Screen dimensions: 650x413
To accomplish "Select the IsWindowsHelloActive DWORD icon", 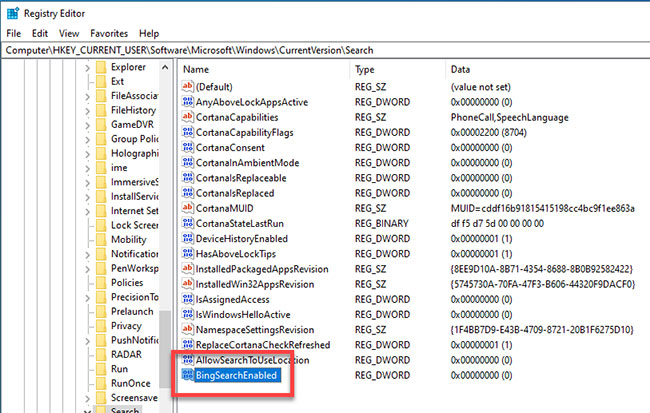I will pyautogui.click(x=188, y=314).
